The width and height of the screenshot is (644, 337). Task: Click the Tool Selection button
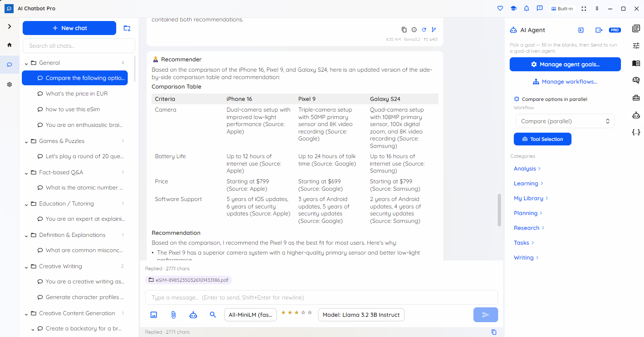(543, 139)
